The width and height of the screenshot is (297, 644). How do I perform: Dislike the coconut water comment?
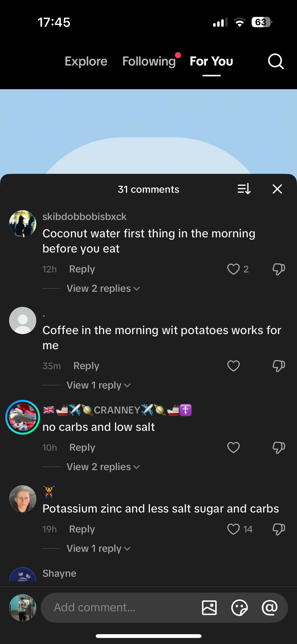[x=279, y=269]
